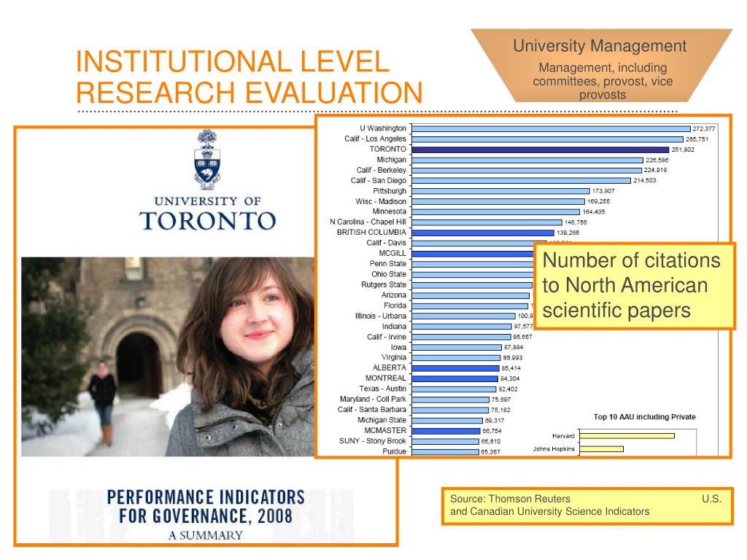This screenshot has height=560, width=747.
Task: Click the 'UNIVERSITY OF TORONTO' wordmark
Action: pos(207,214)
